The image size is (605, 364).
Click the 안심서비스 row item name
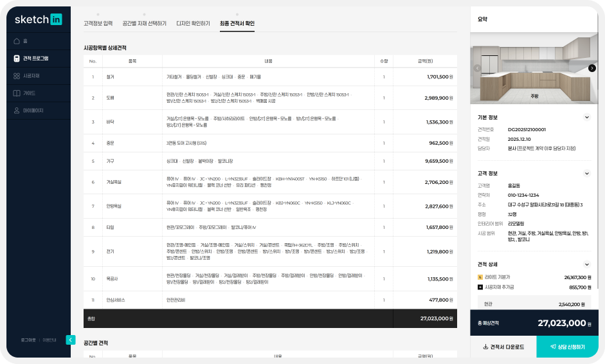[116, 300]
